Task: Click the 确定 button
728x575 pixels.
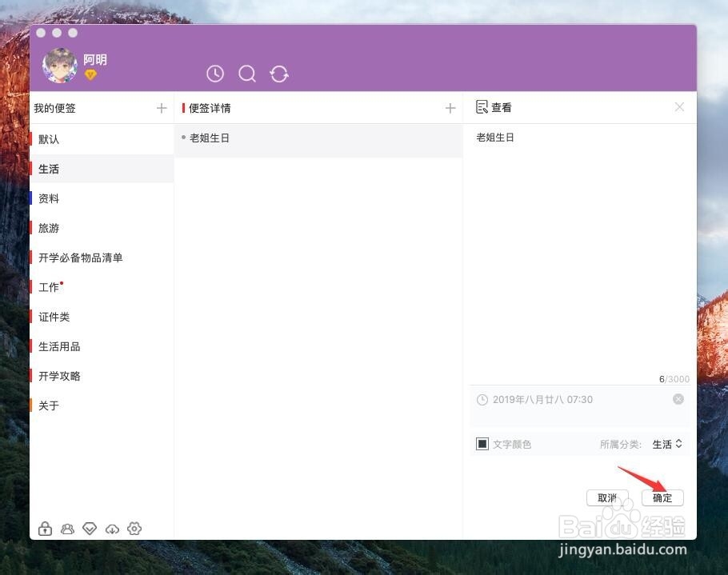Action: [x=662, y=498]
